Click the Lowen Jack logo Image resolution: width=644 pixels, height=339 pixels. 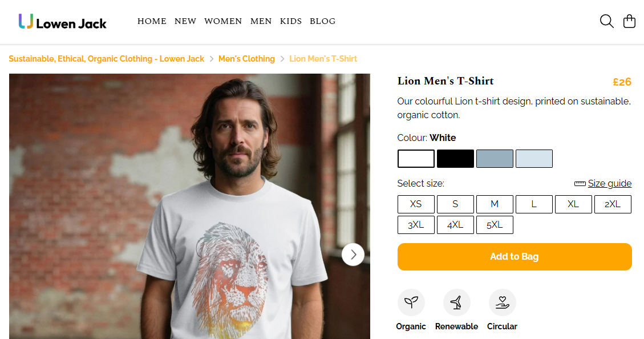point(63,22)
